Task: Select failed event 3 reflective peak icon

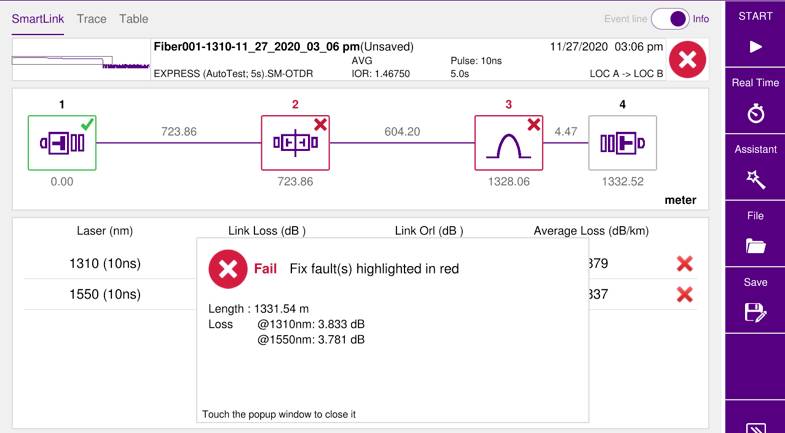Action: pyautogui.click(x=508, y=143)
